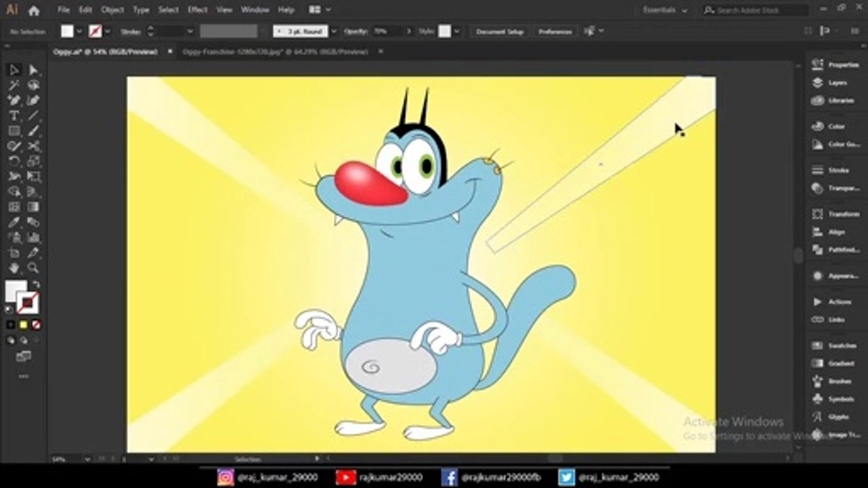
Task: Click the large Fill color box in toolbar
Action: click(x=16, y=291)
